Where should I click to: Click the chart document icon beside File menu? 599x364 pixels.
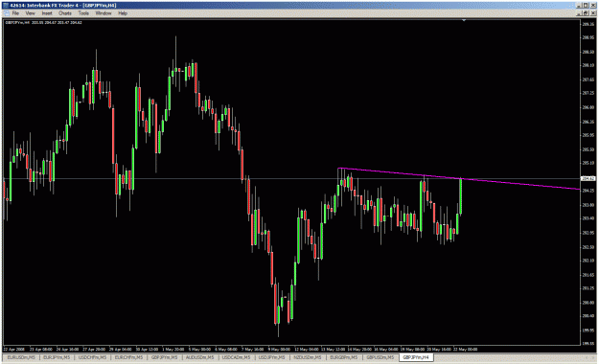coord(7,13)
